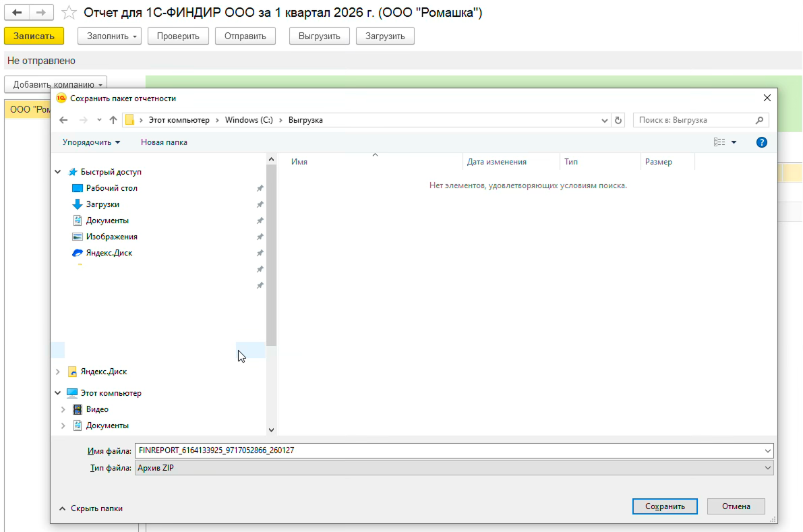Refresh the Выгрузка folder view
The width and height of the screenshot is (803, 532).
pyautogui.click(x=618, y=120)
